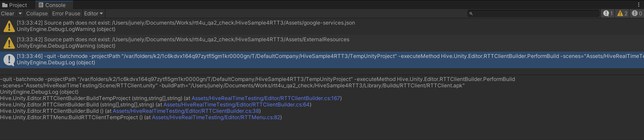Image resolution: width=644 pixels, height=140 pixels.
Task: Click warning icon of ExternalResources entry
Action: coord(9,43)
